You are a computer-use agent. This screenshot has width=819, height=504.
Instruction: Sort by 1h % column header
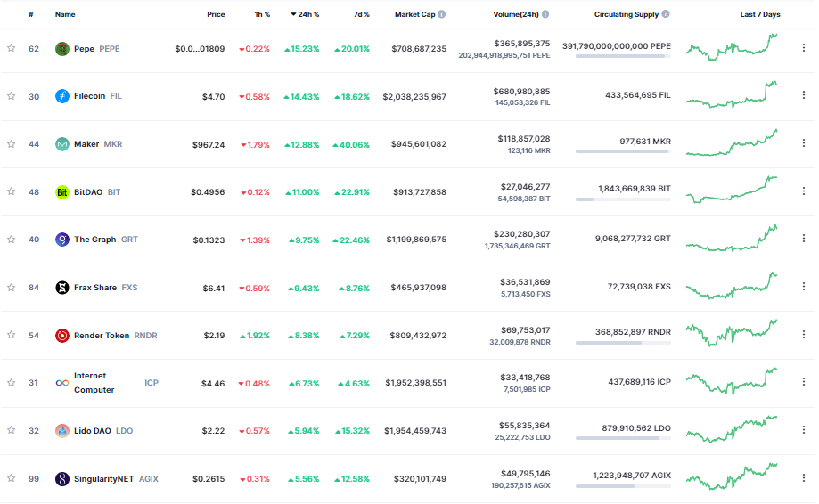[x=262, y=14]
